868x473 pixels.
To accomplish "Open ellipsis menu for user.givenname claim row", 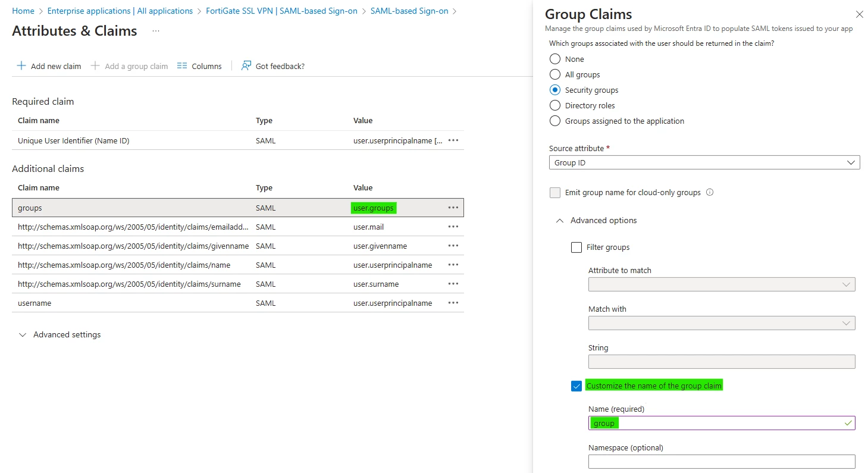I will pyautogui.click(x=453, y=246).
